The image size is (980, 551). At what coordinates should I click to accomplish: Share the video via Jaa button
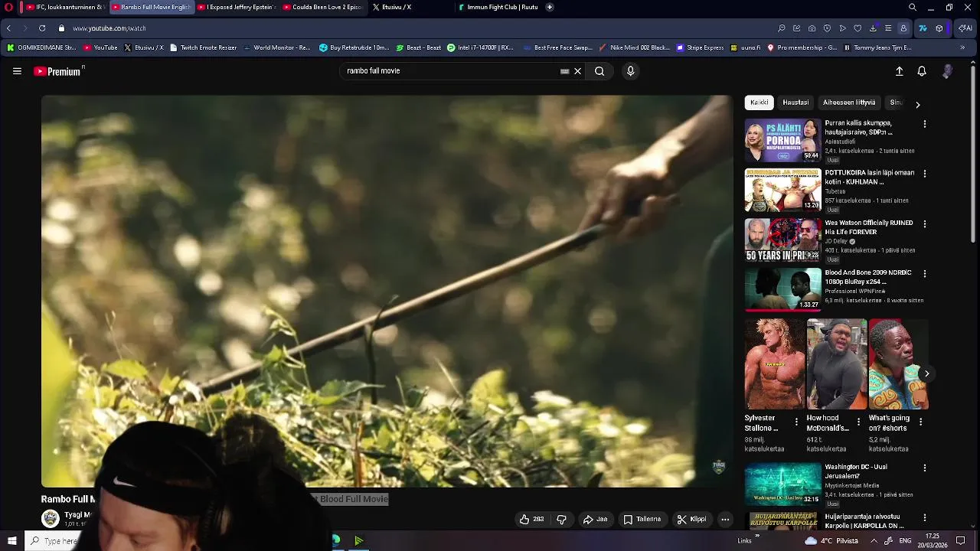tap(595, 520)
